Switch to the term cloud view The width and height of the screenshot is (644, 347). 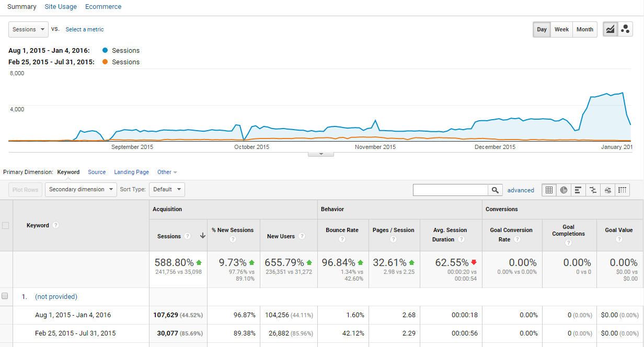[607, 190]
